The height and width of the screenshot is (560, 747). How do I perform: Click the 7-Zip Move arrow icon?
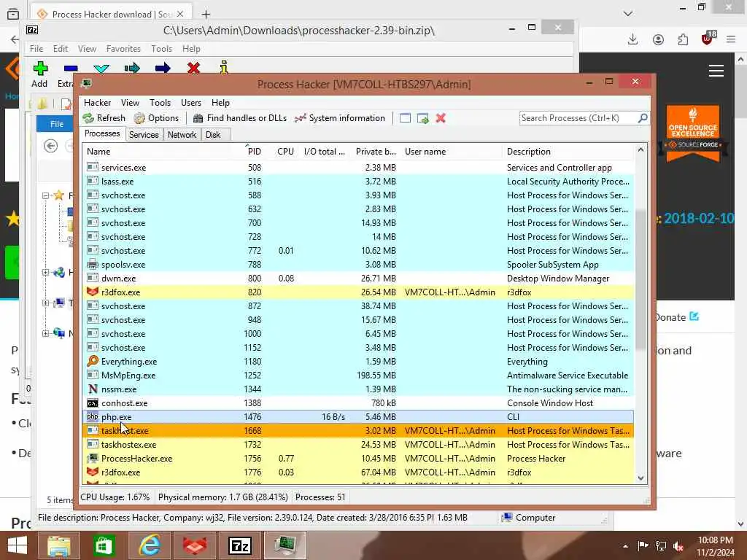point(163,69)
